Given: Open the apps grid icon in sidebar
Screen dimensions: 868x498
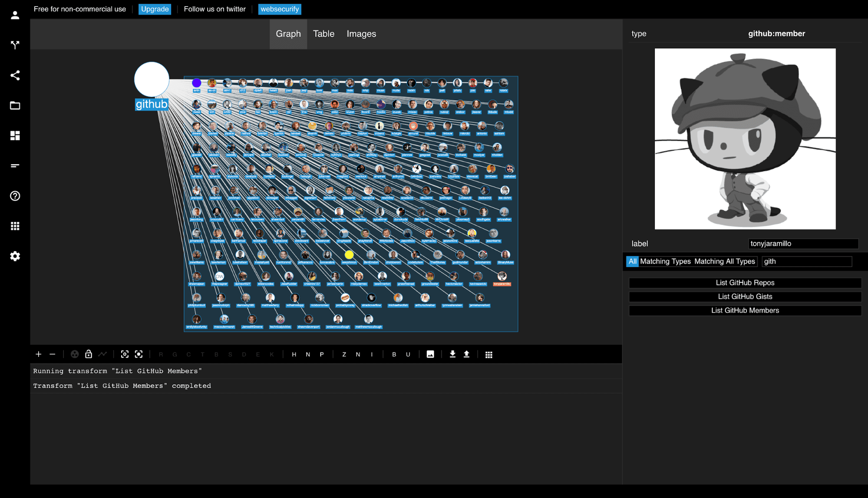Looking at the screenshot, I should point(15,226).
